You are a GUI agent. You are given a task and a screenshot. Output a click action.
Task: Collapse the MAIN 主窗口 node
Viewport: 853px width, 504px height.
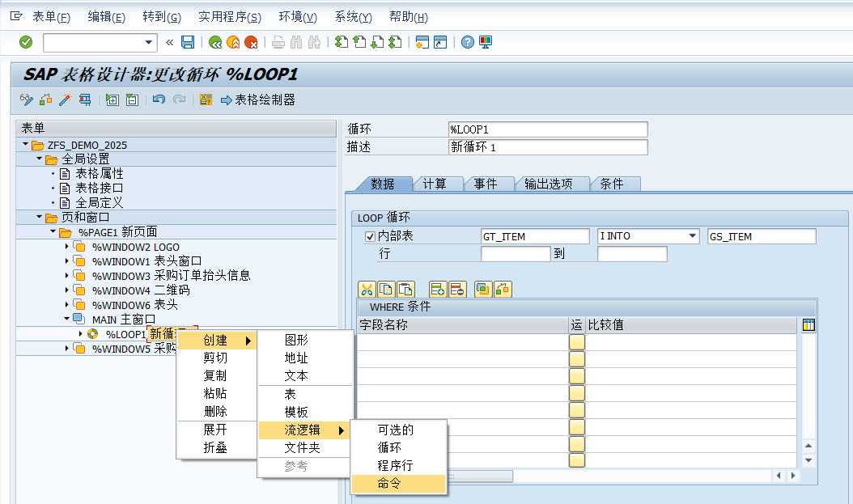point(67,319)
